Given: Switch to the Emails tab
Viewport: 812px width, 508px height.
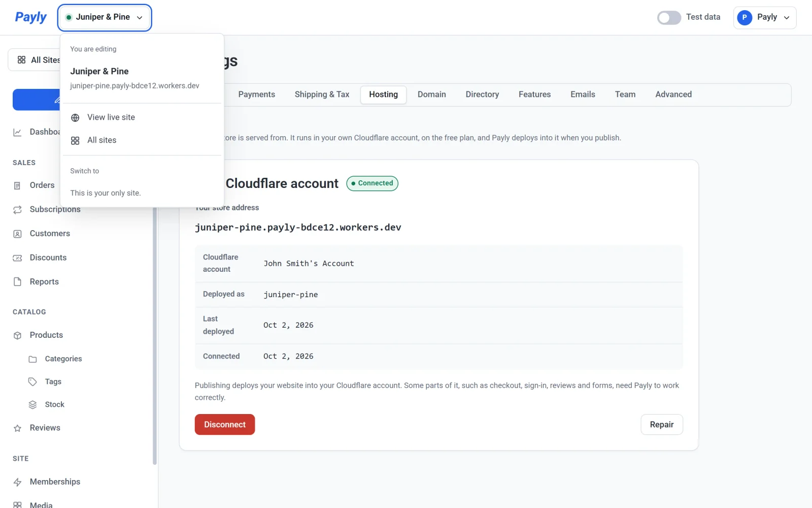Looking at the screenshot, I should [583, 94].
